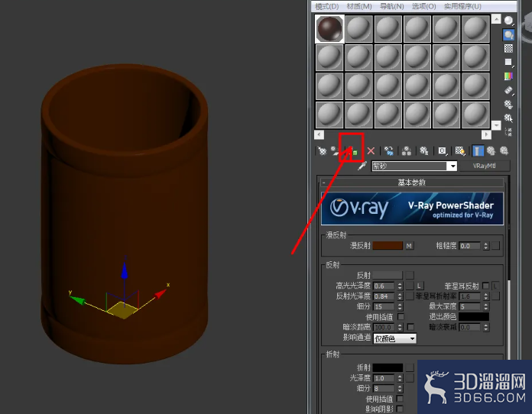
Task: Click the material name field 紫砂
Action: tap(410, 167)
